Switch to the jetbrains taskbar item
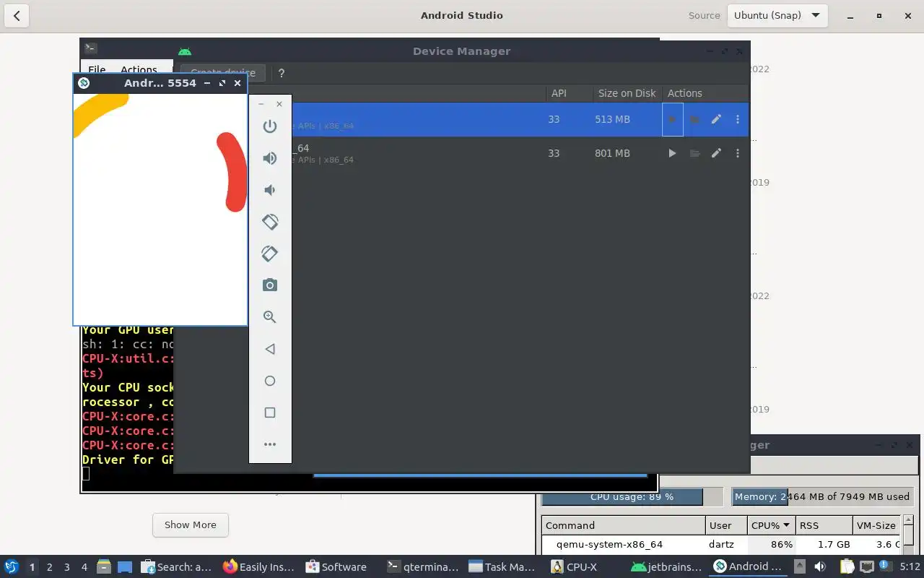924x578 pixels. tap(666, 567)
